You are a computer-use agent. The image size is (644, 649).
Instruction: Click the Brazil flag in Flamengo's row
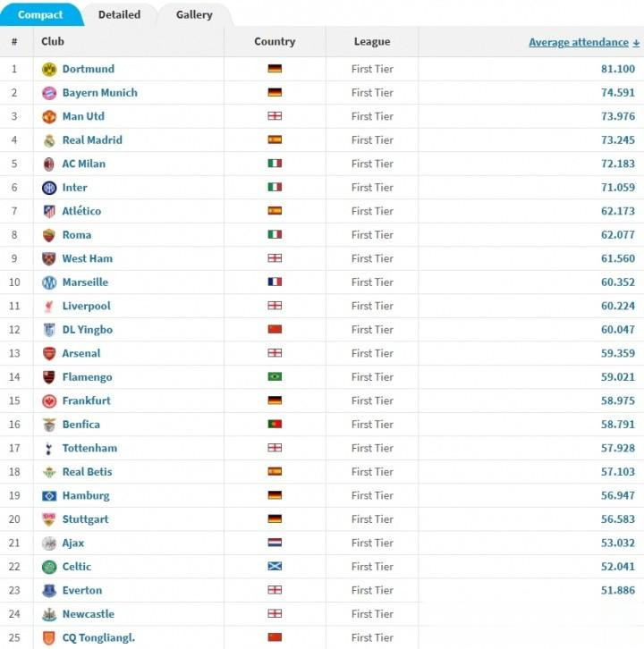275,377
